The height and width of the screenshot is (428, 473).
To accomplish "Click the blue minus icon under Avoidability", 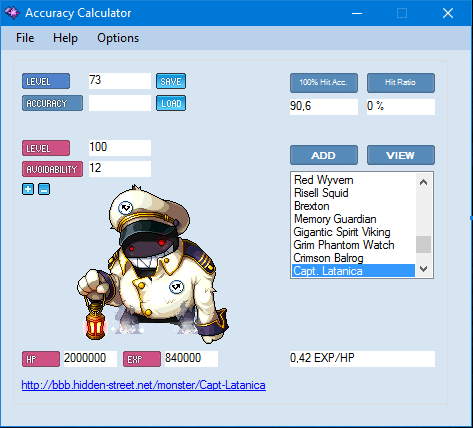I will tap(44, 189).
